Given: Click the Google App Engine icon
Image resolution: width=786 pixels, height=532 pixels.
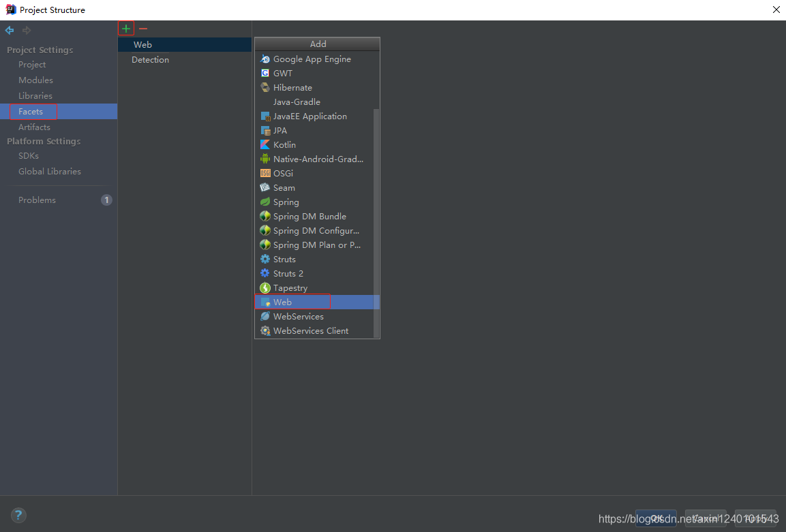Looking at the screenshot, I should click(x=265, y=59).
